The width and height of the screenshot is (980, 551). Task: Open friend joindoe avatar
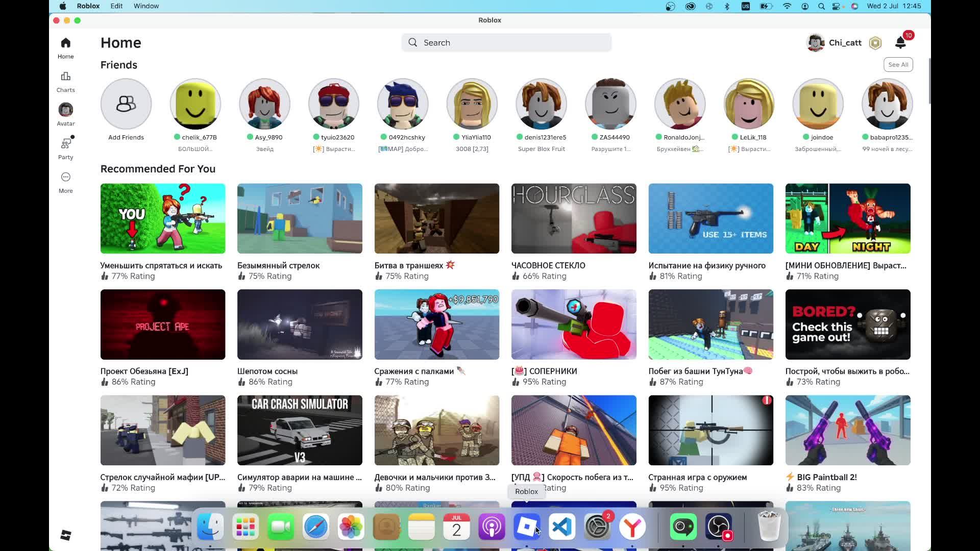coord(818,104)
